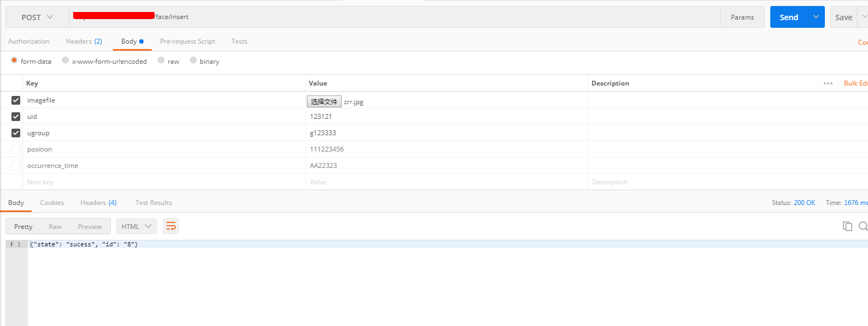The width and height of the screenshot is (868, 326).
Task: Click the search icon in the response panel
Action: pos(863,226)
